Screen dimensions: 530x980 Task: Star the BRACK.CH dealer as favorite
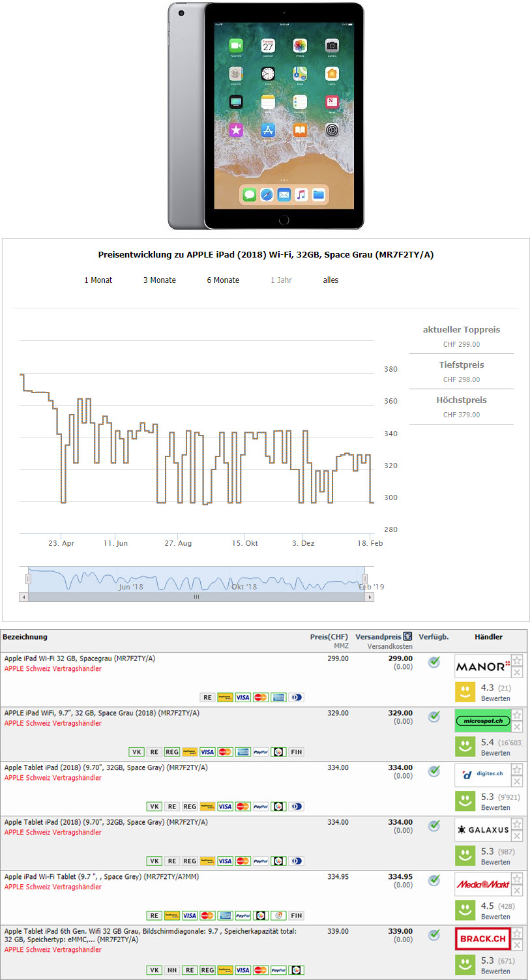pyautogui.click(x=517, y=934)
